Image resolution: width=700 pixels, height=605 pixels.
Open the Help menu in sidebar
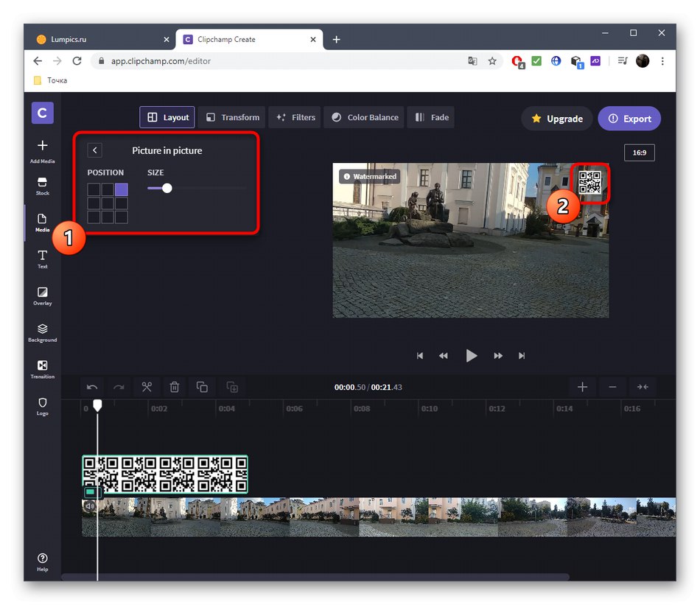coord(43,562)
